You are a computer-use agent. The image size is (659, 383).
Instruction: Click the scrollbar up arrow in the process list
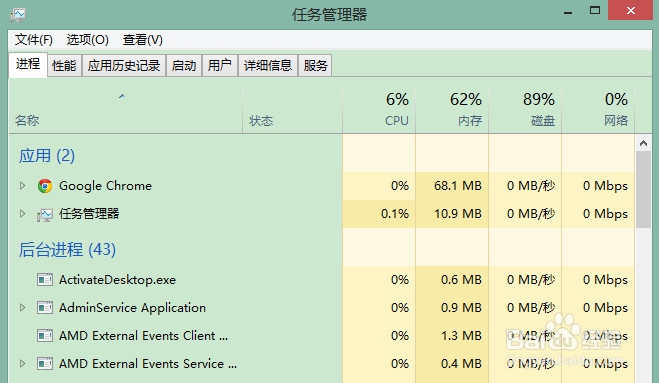(643, 143)
